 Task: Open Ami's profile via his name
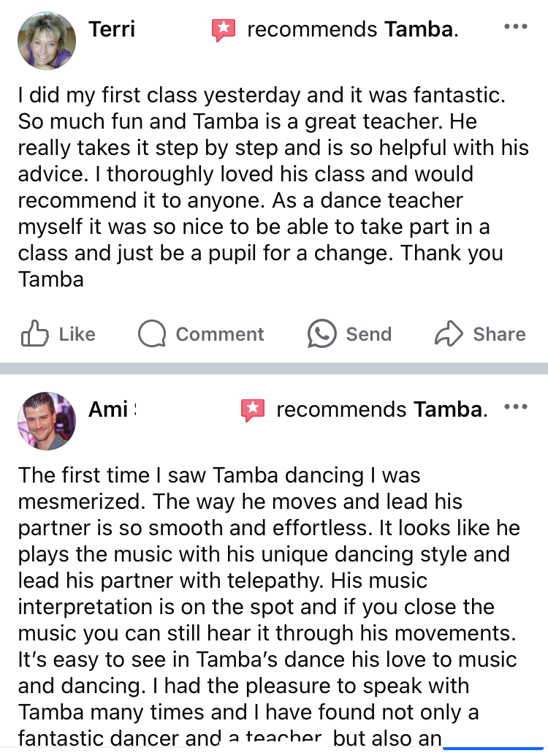109,409
